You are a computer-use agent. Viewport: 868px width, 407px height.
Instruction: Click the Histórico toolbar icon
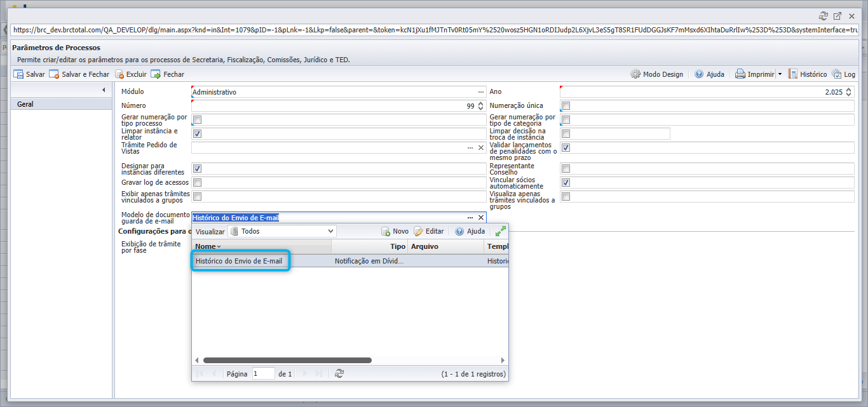pyautogui.click(x=793, y=74)
